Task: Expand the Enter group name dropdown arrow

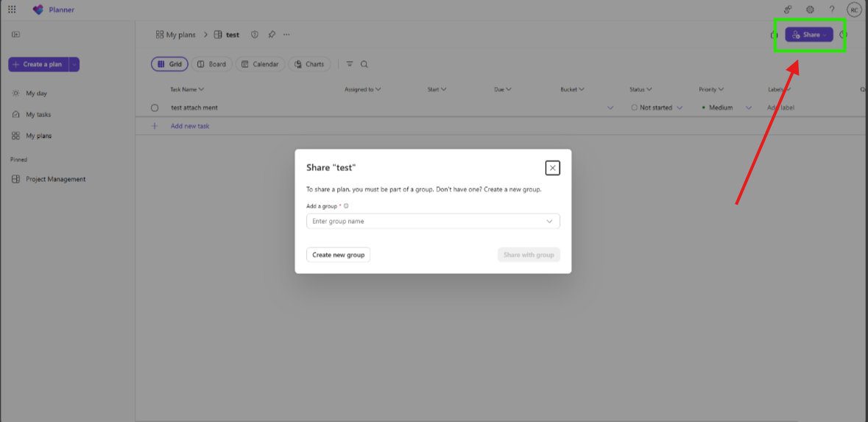Action: coord(550,222)
